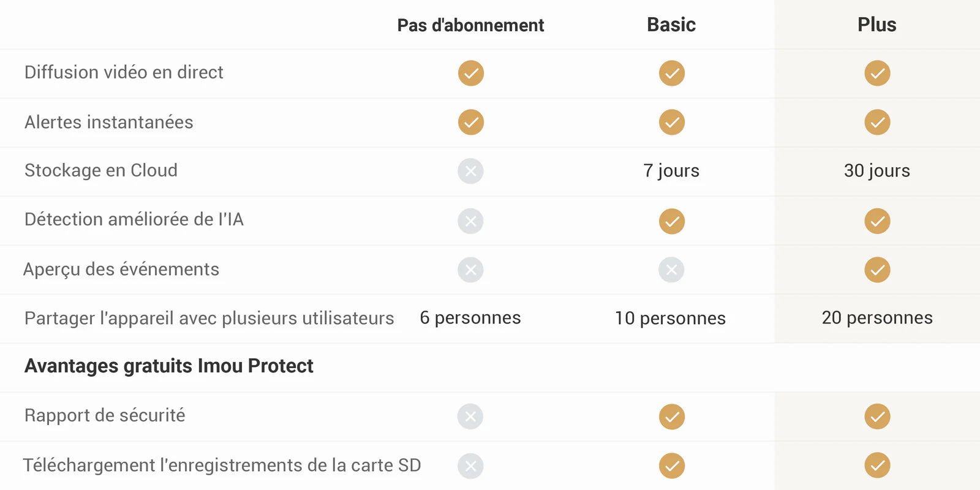Click Plus checkmark for Aperçu des événements

pos(877,269)
